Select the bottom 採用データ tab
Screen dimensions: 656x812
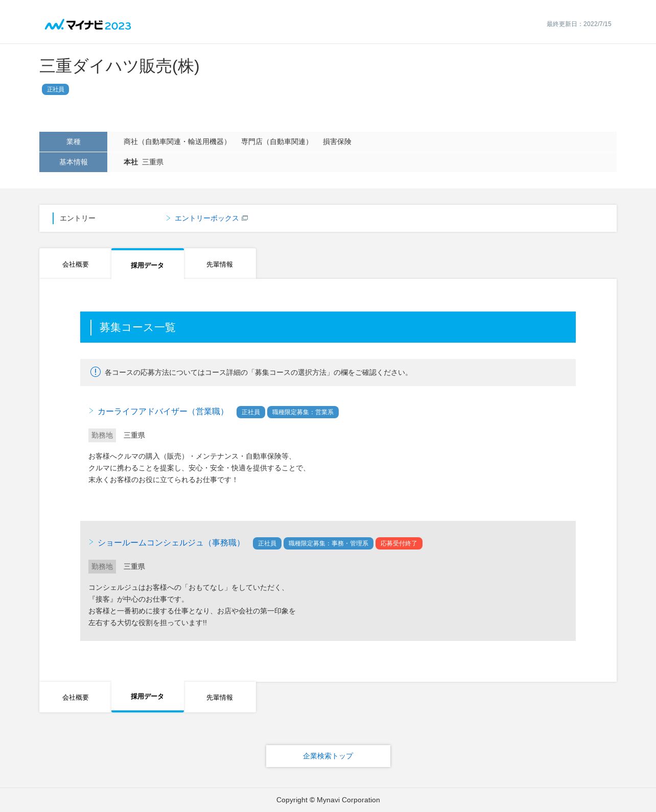[148, 697]
